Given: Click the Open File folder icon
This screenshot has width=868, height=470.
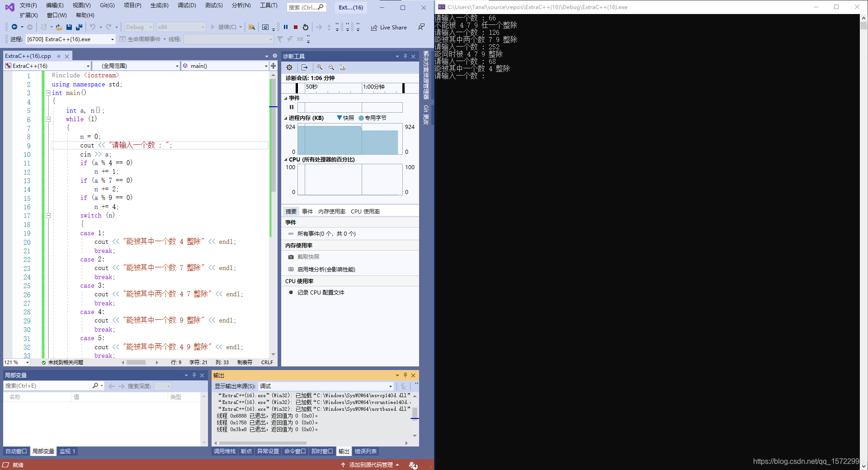Looking at the screenshot, I should coord(59,27).
